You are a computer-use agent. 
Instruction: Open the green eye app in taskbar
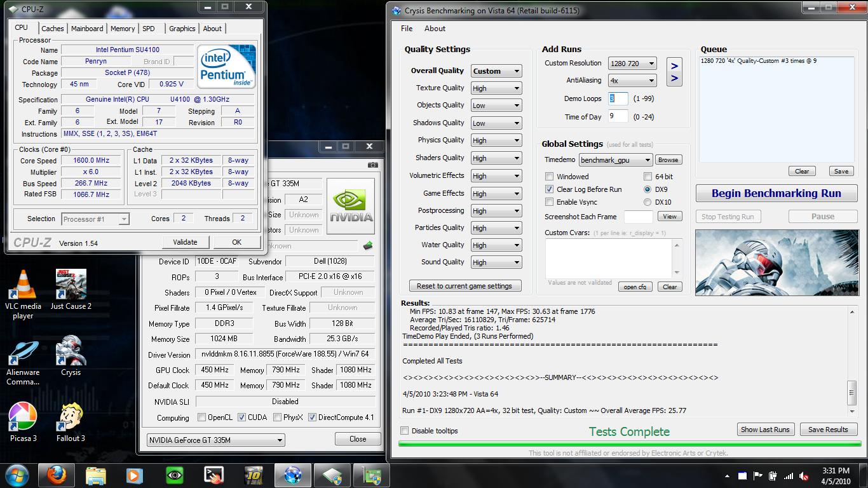(x=174, y=475)
